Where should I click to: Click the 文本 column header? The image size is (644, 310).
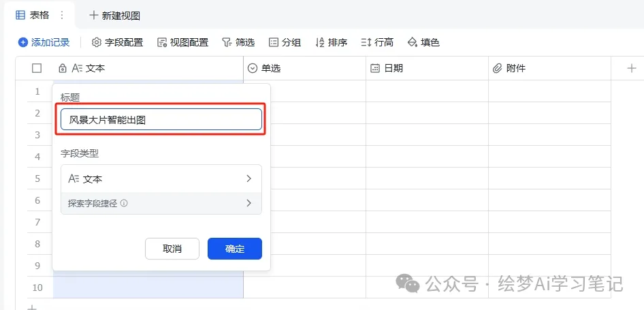[x=148, y=68]
